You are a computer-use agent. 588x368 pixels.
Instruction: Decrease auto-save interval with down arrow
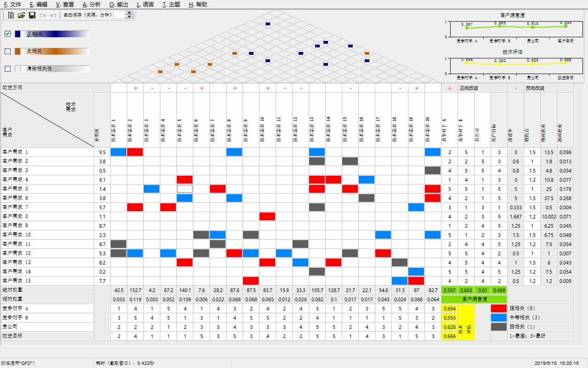(x=129, y=17)
